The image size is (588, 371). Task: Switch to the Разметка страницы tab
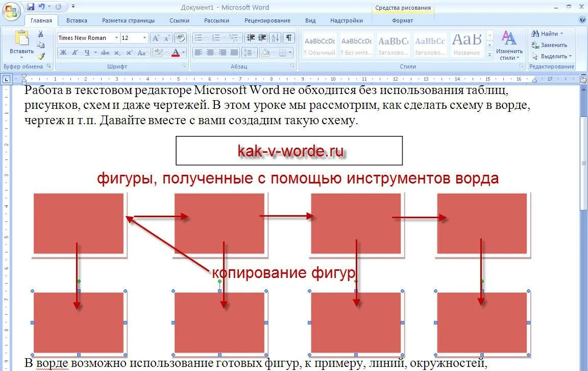click(x=128, y=20)
